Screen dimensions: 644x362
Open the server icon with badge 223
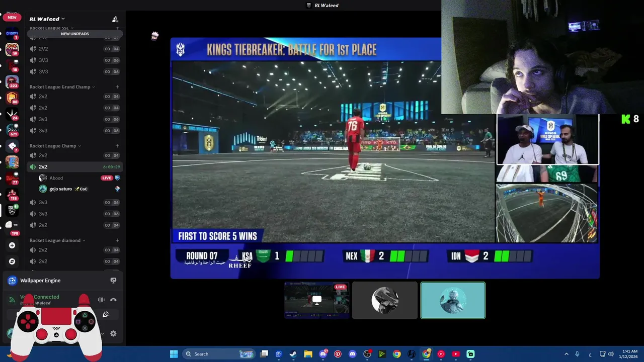click(x=12, y=81)
